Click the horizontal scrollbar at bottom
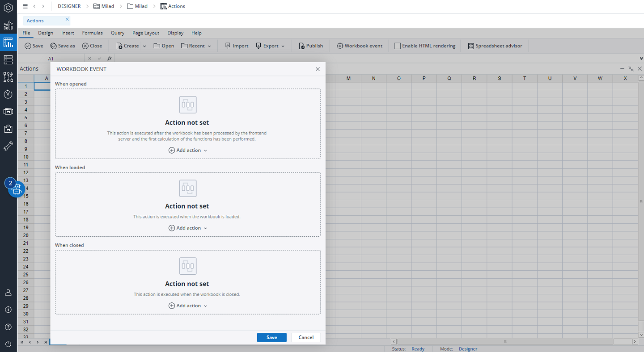Viewport: 644px width, 352px height. (505, 342)
